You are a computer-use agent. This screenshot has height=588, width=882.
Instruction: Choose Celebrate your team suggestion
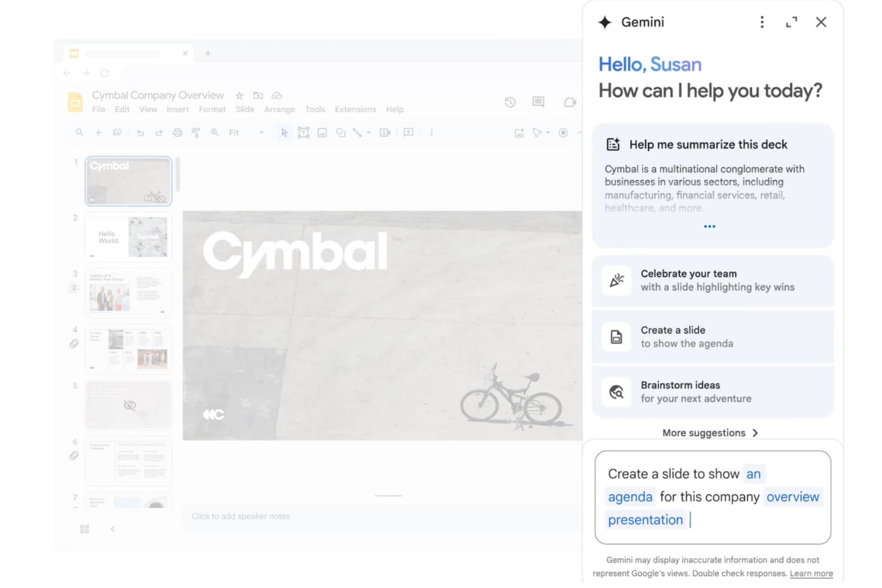[713, 280]
